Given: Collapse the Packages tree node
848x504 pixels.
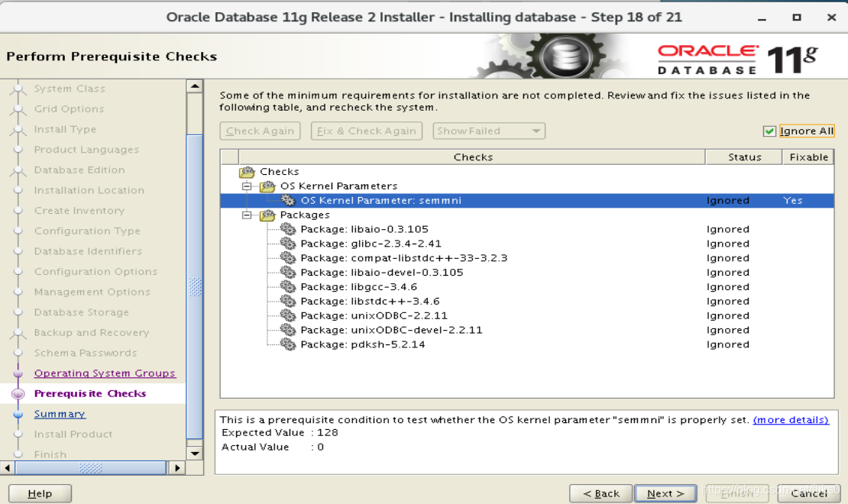Looking at the screenshot, I should pyautogui.click(x=247, y=215).
